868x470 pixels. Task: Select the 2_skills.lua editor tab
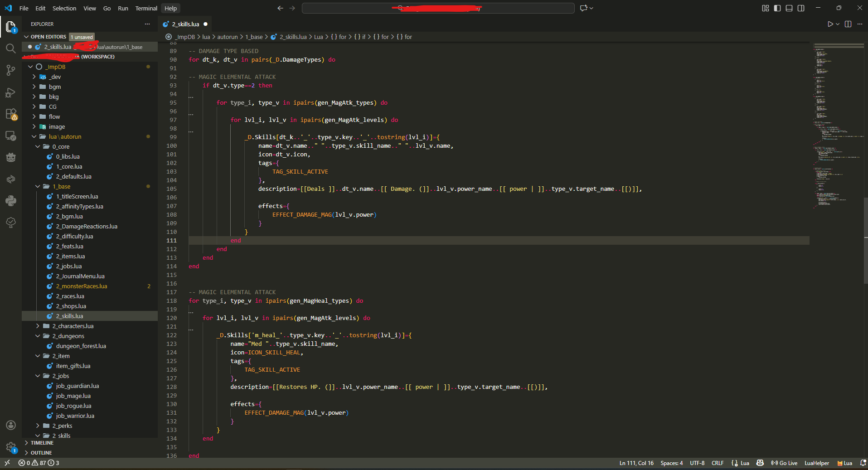[185, 24]
